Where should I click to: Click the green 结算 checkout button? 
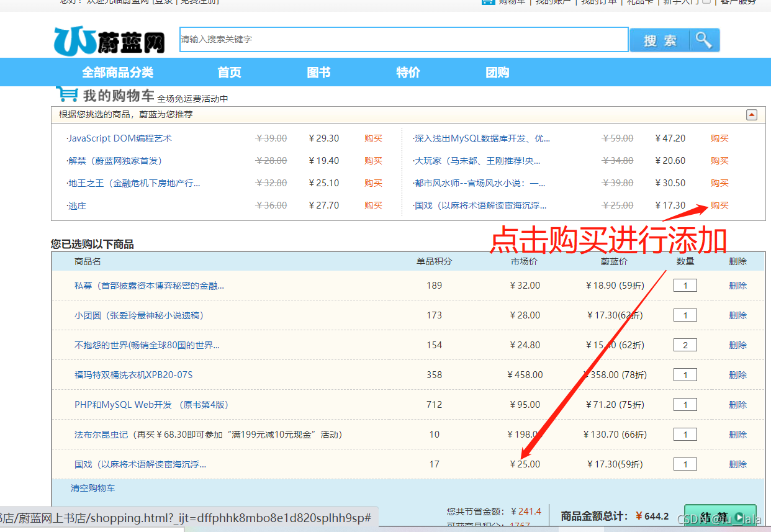(x=720, y=516)
